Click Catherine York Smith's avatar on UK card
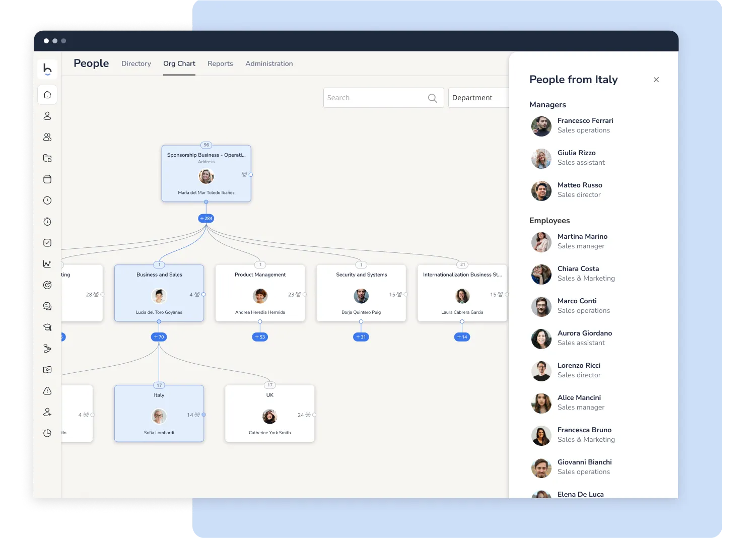The height and width of the screenshot is (538, 756). coord(270,416)
